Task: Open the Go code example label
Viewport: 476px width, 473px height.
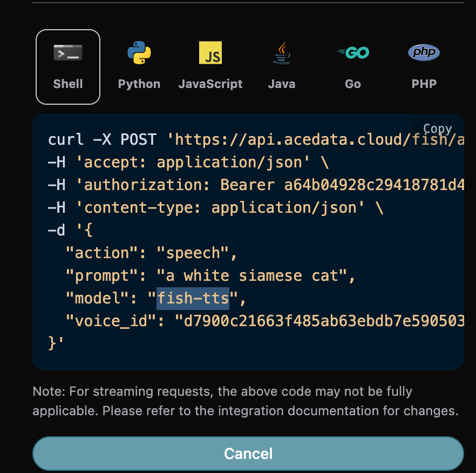Action: (x=353, y=84)
